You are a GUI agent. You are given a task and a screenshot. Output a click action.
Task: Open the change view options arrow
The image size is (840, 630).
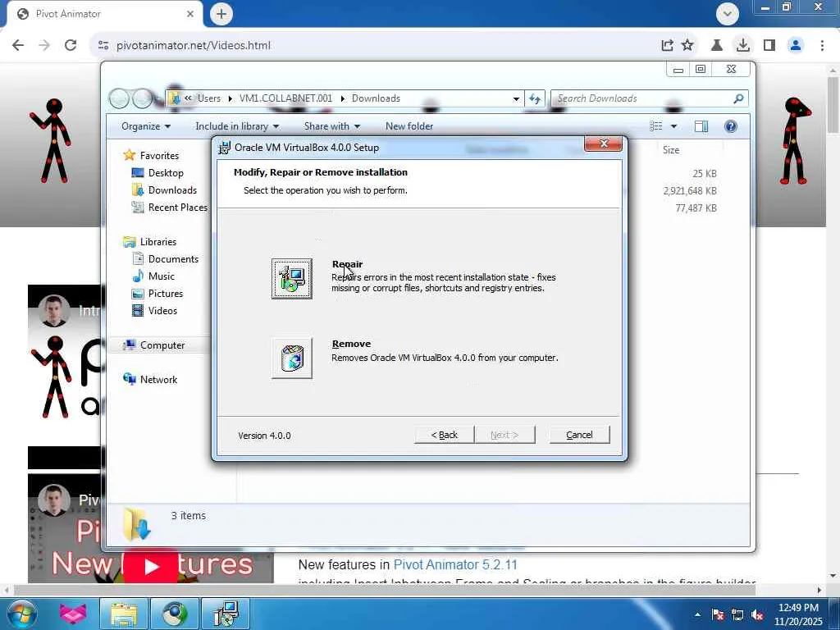click(x=673, y=126)
